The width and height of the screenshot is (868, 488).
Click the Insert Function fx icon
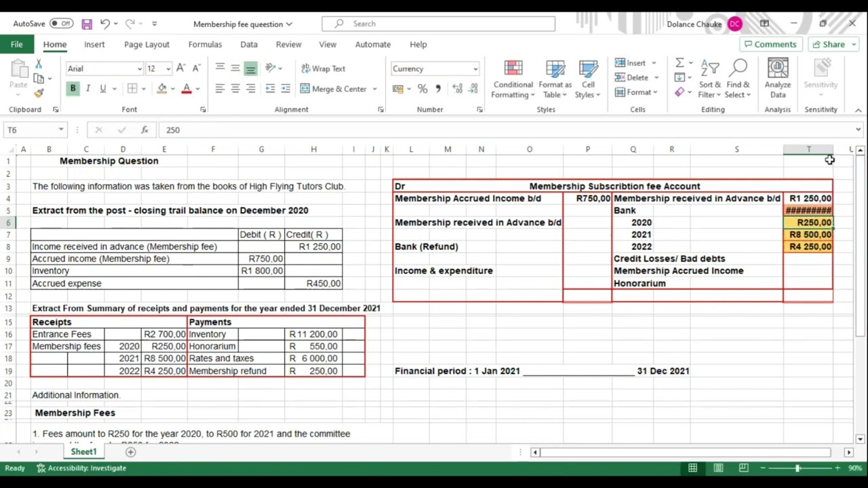[144, 130]
